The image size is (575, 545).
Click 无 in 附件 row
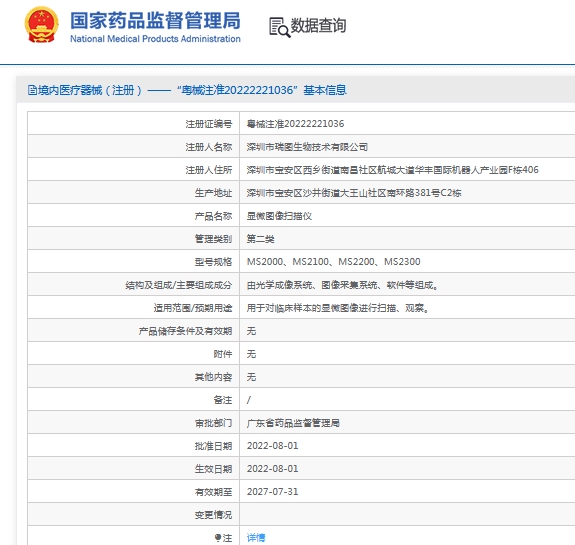click(251, 354)
